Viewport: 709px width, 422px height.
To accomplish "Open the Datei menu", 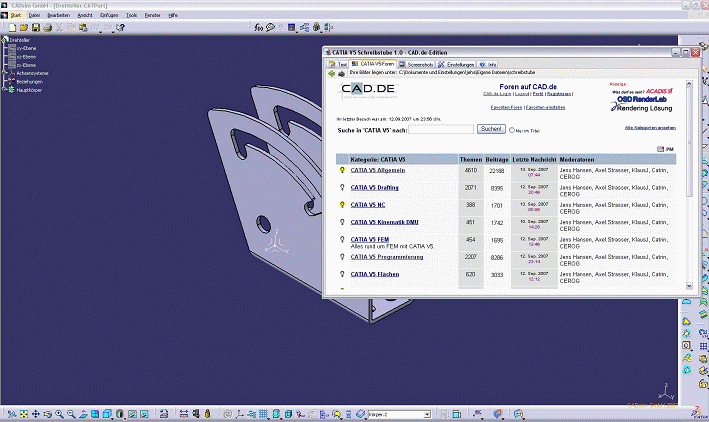I will click(34, 15).
